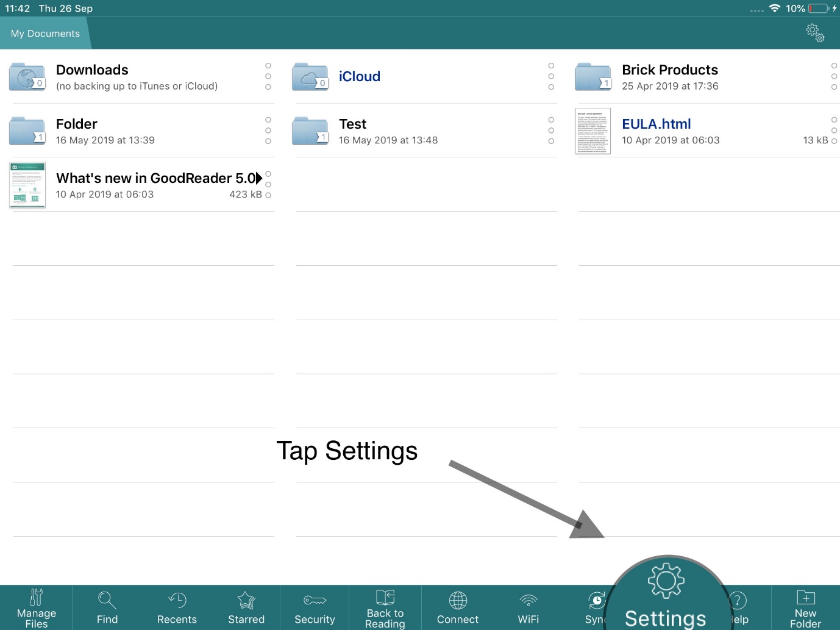Open options dots for Brick Products

point(834,76)
